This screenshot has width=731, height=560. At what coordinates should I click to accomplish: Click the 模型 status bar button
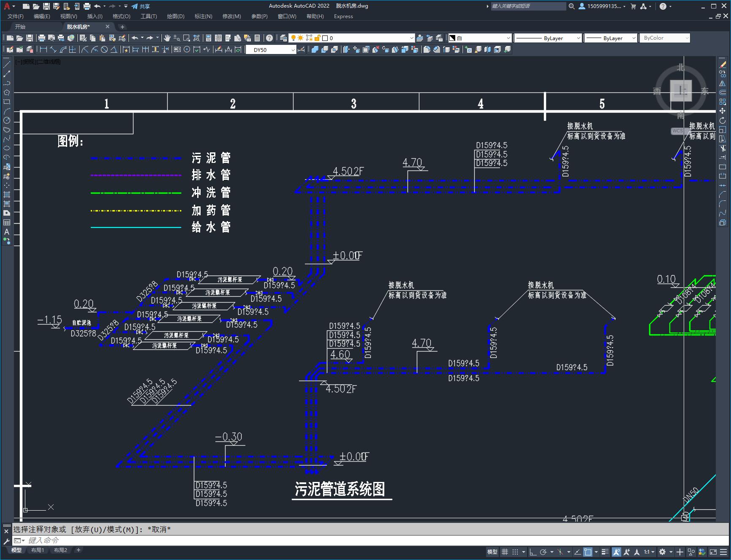[492, 552]
